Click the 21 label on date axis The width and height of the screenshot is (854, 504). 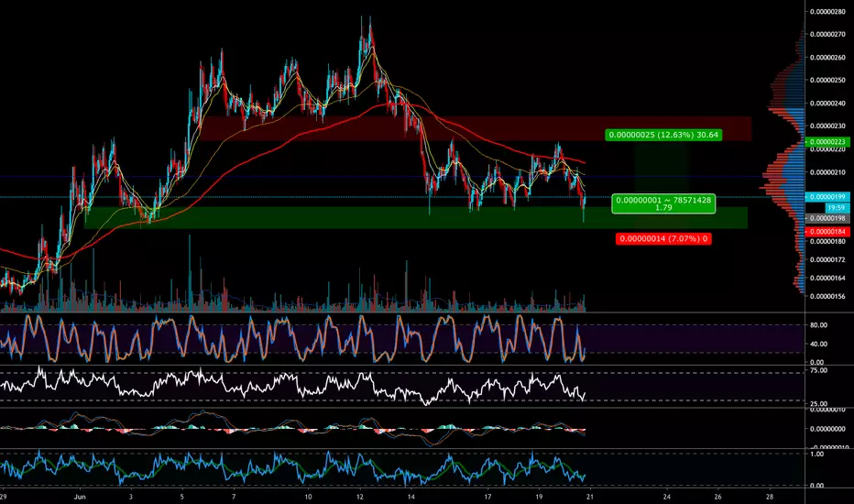pos(590,497)
